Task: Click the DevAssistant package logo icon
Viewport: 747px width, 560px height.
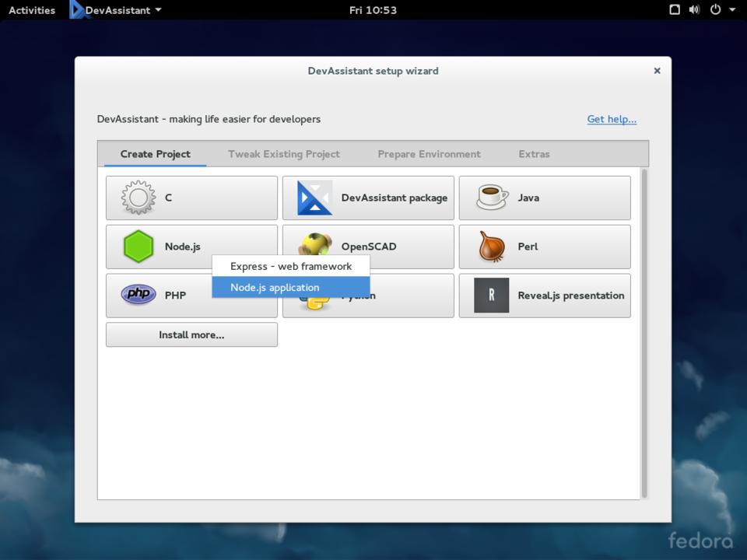Action: pos(314,198)
